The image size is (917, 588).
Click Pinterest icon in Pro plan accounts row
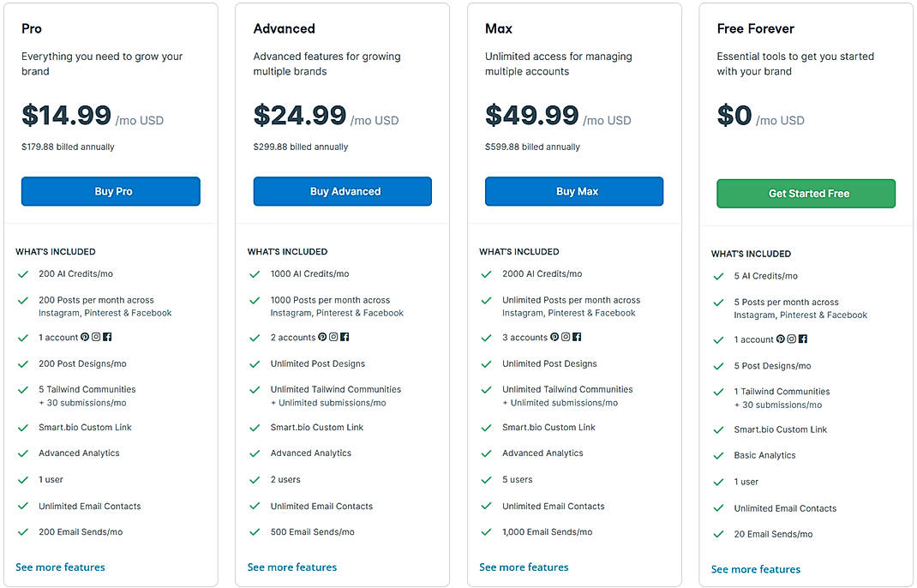pyautogui.click(x=85, y=338)
